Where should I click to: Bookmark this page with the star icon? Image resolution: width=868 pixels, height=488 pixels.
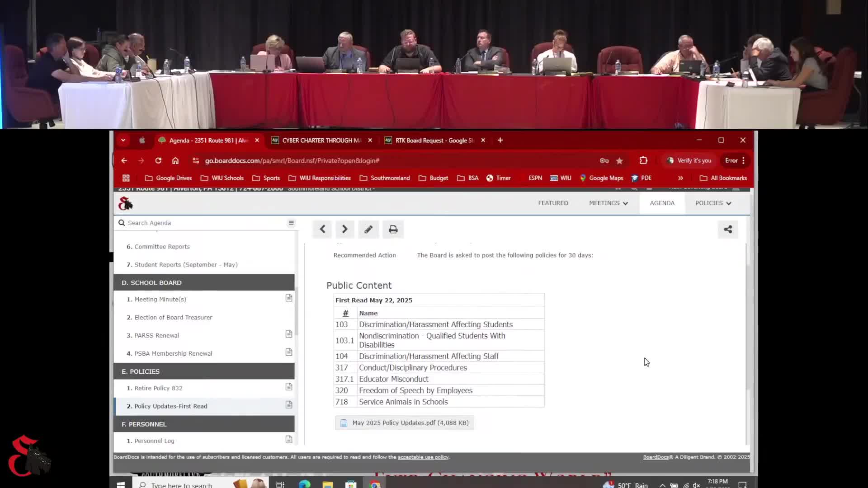pos(619,160)
